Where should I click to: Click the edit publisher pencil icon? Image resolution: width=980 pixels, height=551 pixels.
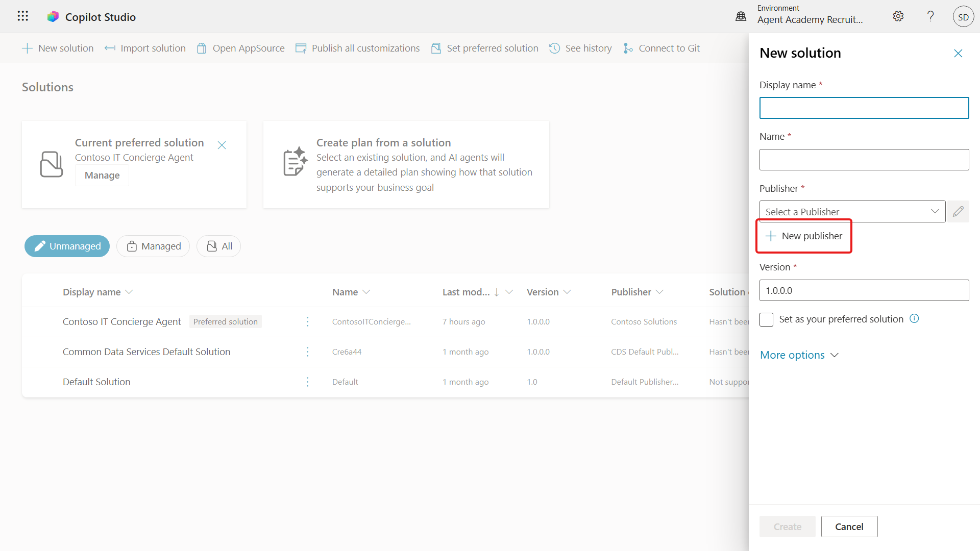point(958,211)
